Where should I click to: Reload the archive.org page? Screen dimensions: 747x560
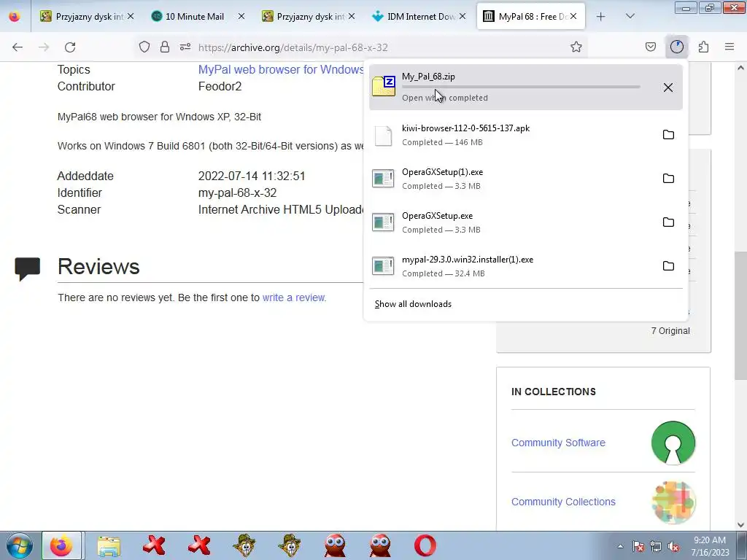pyautogui.click(x=70, y=47)
